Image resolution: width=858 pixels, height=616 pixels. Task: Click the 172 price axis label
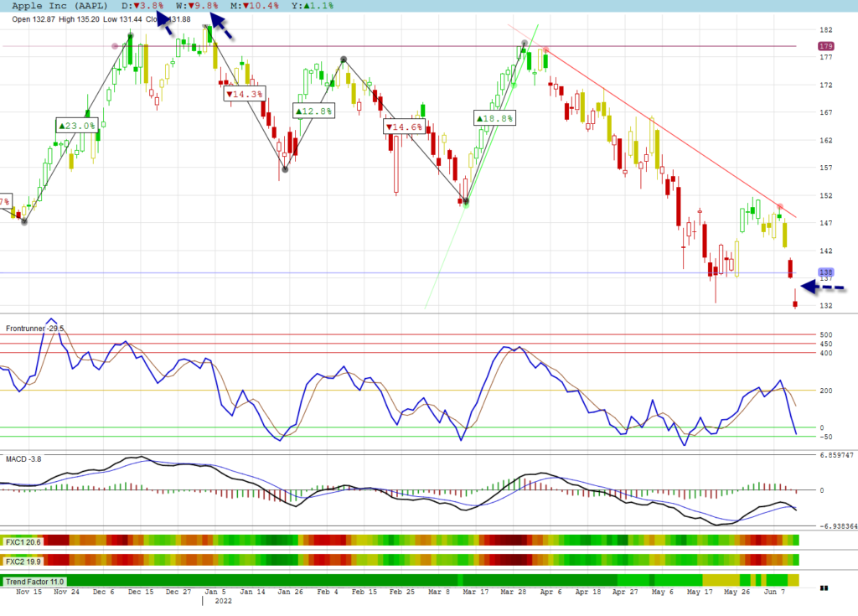825,85
